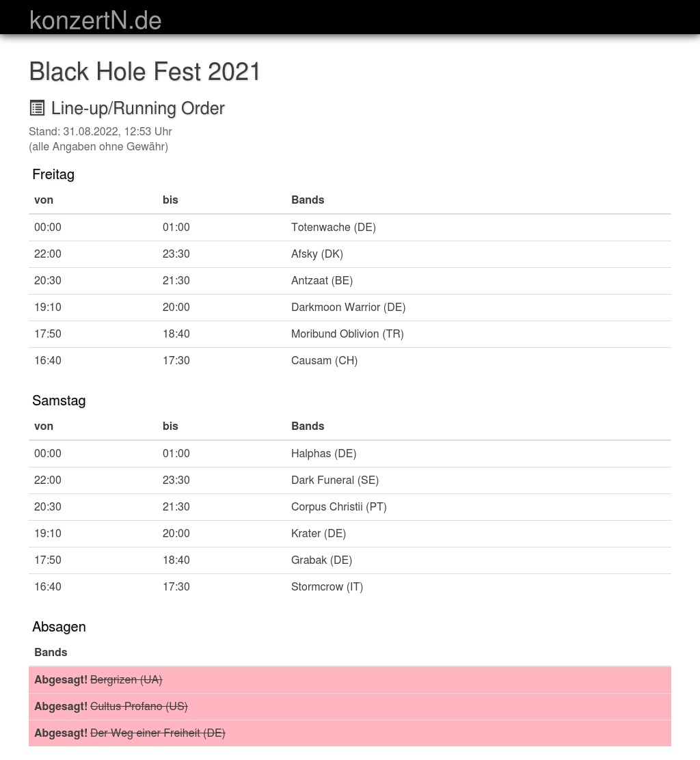The width and height of the screenshot is (700, 760).
Task: Select the Dark Funeral (SE) entry
Action: (334, 480)
